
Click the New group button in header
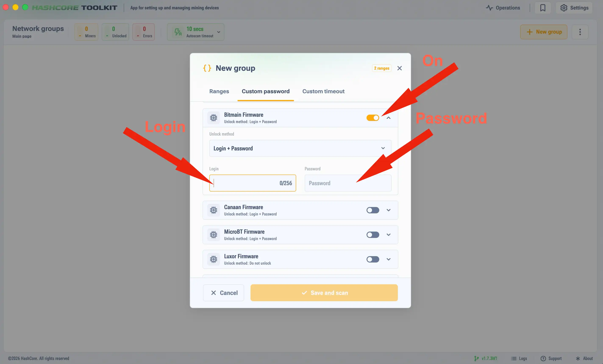[544, 32]
